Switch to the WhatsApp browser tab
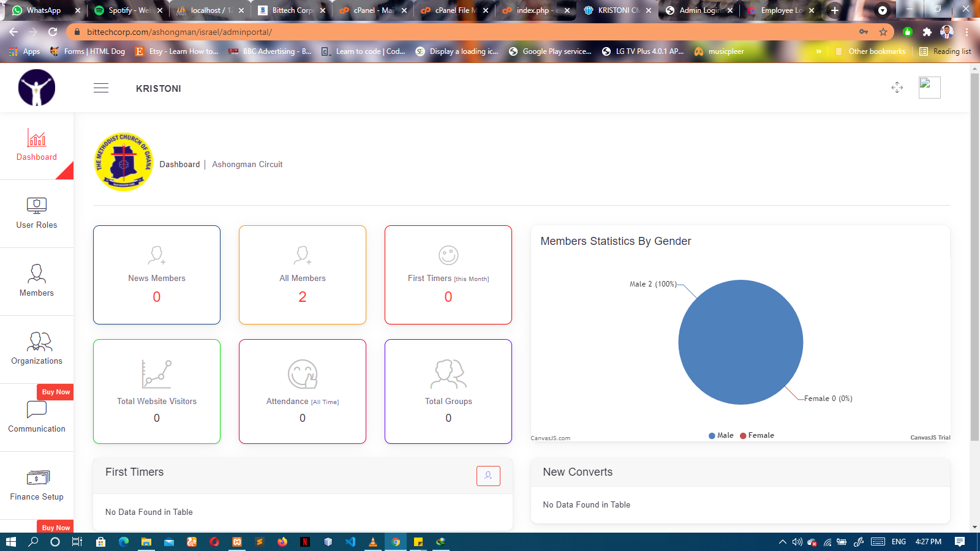This screenshot has width=980, height=551. pos(43,10)
